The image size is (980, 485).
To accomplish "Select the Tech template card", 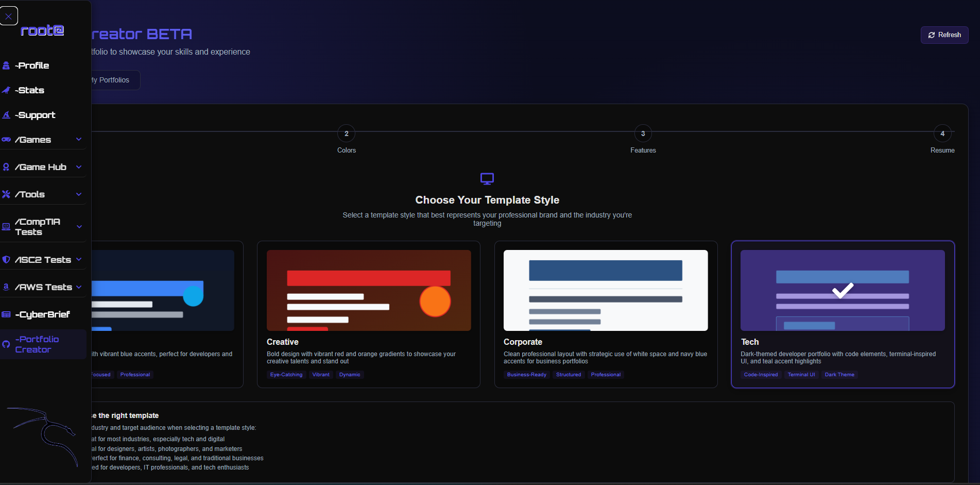I will pyautogui.click(x=843, y=314).
